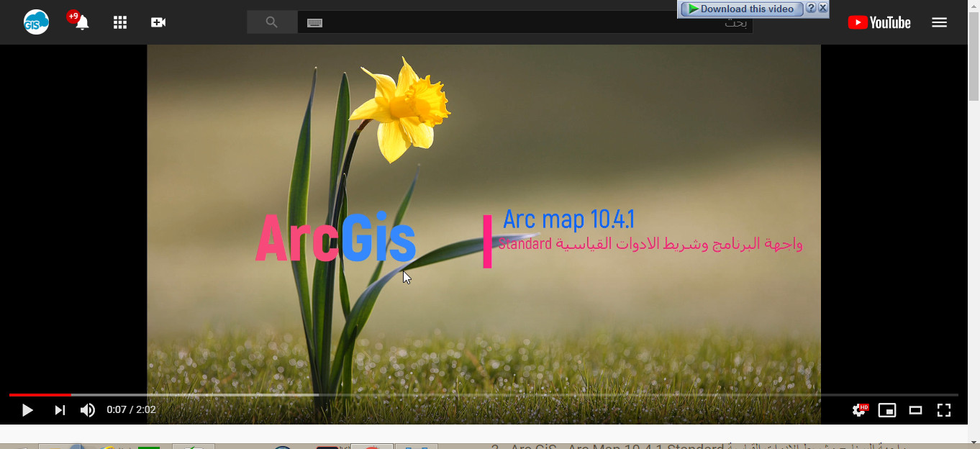980x449 pixels.
Task: Open the player settings gear
Action: point(859,410)
